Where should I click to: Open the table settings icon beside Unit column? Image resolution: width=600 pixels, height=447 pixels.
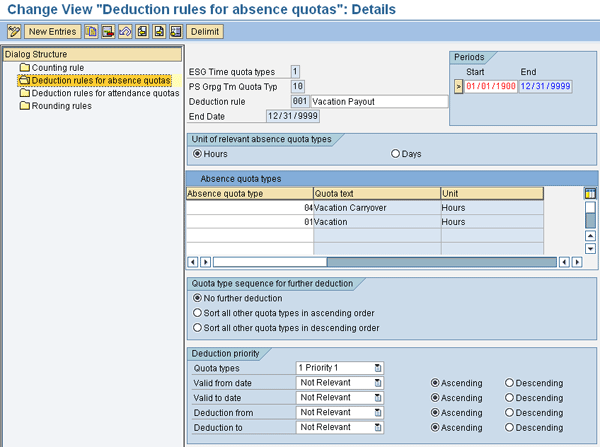590,193
